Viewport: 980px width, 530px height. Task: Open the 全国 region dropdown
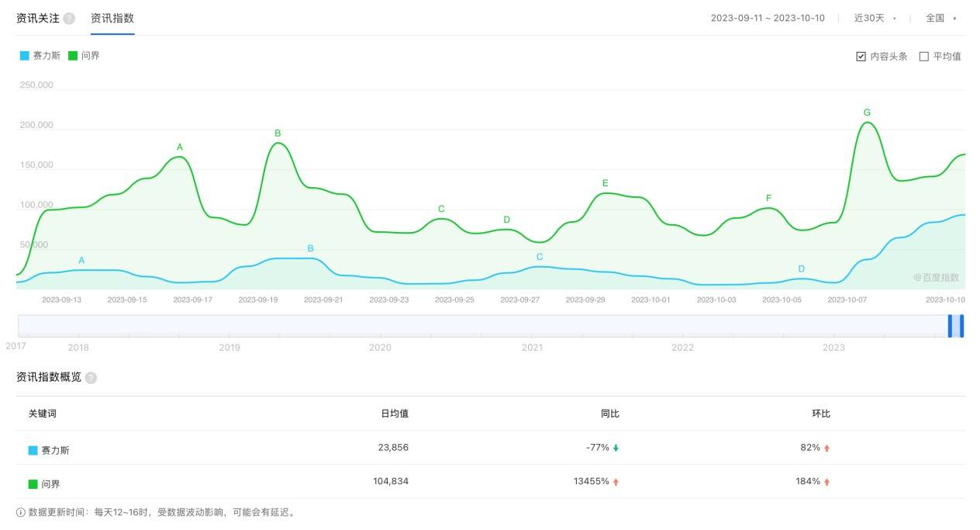coord(939,17)
